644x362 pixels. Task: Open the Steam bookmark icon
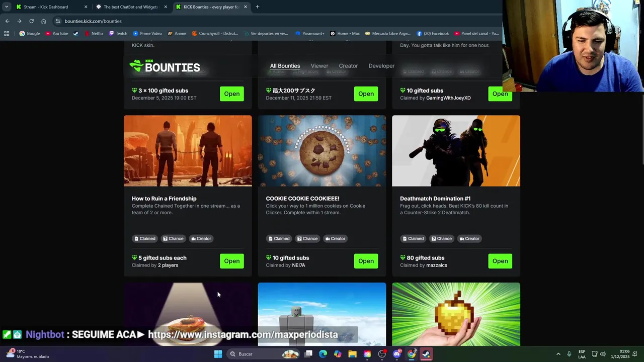(x=76, y=34)
